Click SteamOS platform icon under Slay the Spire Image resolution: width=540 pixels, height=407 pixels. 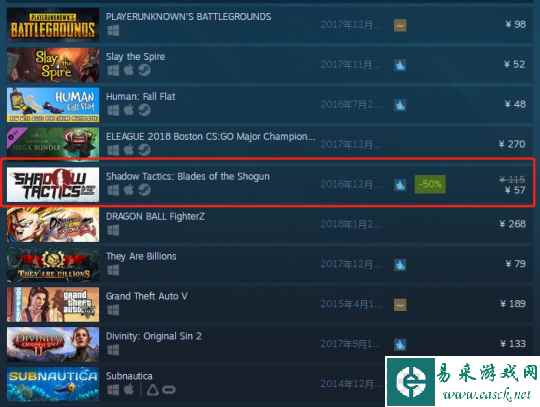coord(144,70)
